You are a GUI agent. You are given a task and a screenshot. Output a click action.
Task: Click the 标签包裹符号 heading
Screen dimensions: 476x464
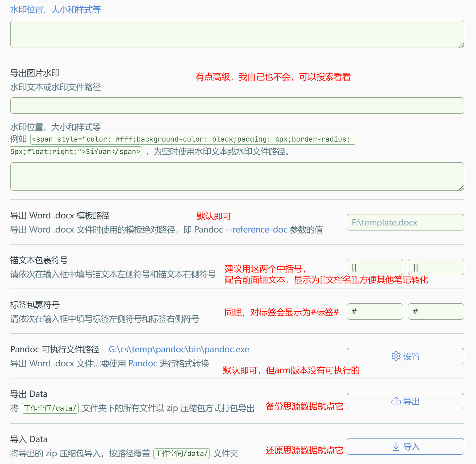pyautogui.click(x=35, y=305)
